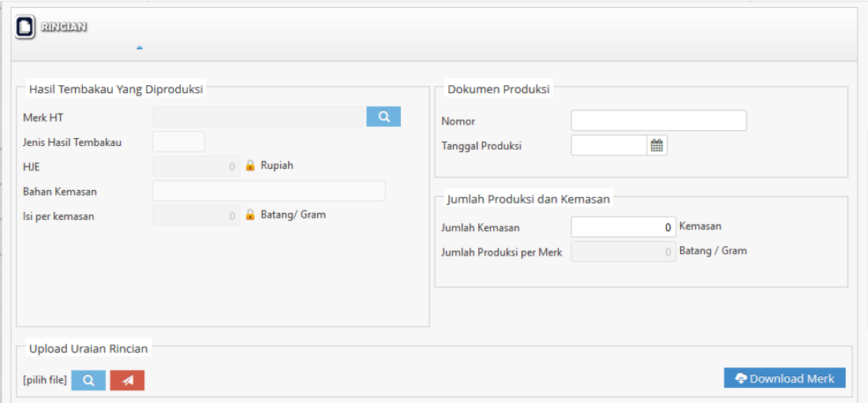Click the lock icon beside HJE
The height and width of the screenshot is (403, 868).
pyautogui.click(x=250, y=166)
